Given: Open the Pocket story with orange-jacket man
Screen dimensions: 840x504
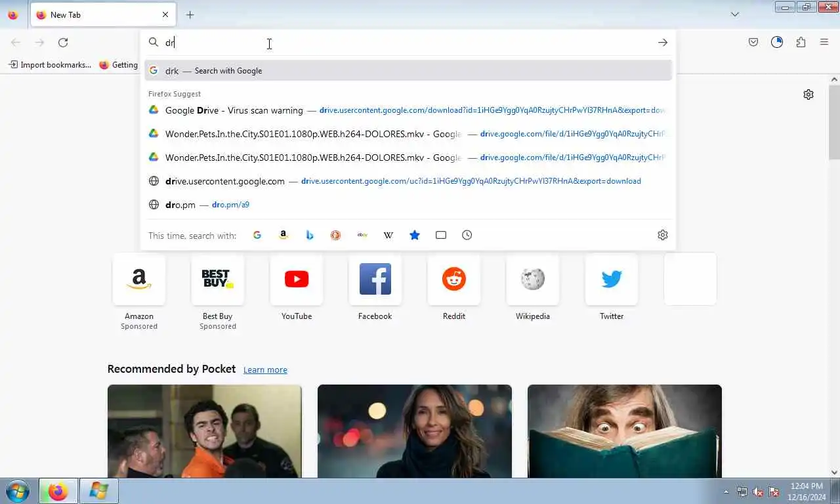Looking at the screenshot, I should click(x=205, y=431).
